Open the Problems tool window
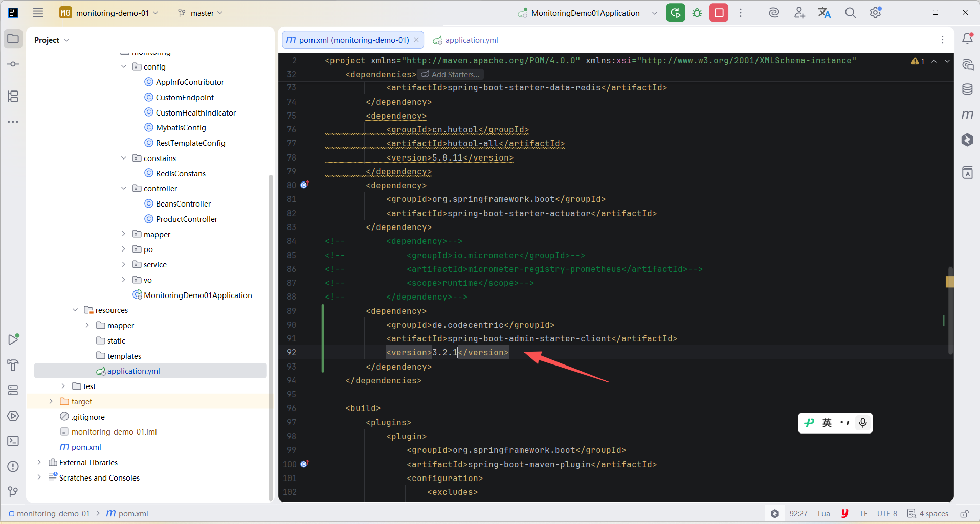This screenshot has height=524, width=980. pyautogui.click(x=13, y=466)
